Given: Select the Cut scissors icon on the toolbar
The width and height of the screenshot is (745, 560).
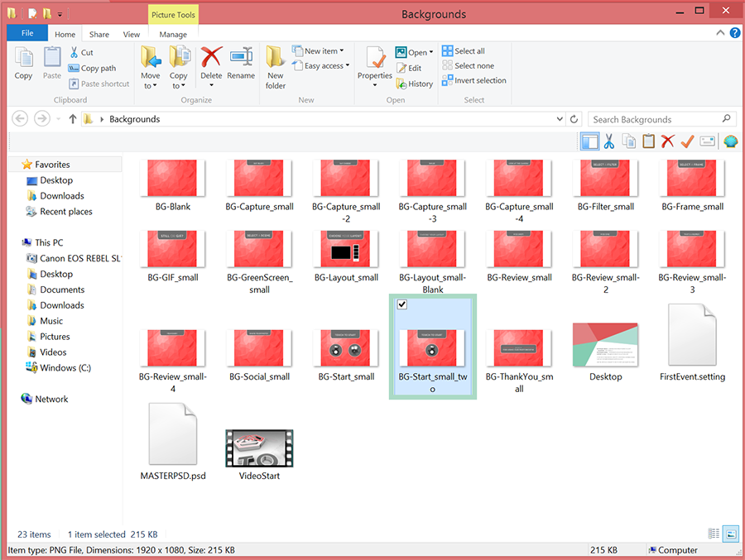Looking at the screenshot, I should click(609, 141).
